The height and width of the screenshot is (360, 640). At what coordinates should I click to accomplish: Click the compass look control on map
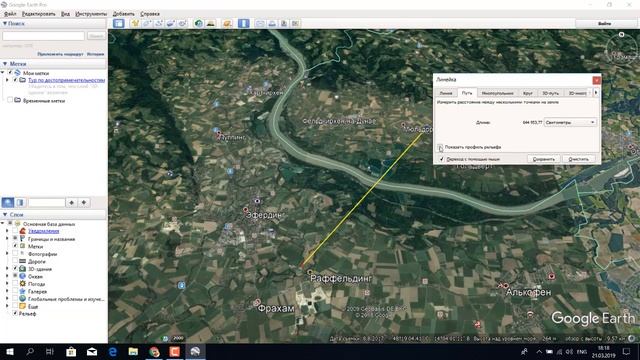click(621, 48)
